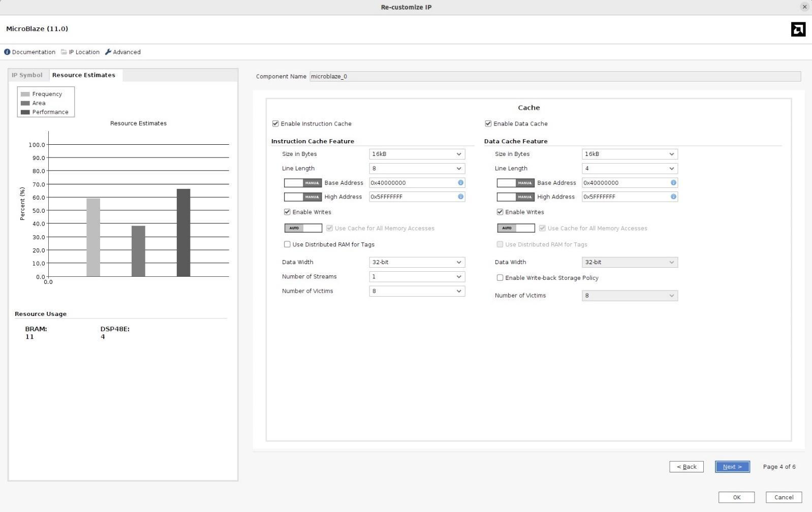The image size is (812, 512).
Task: Click 'DSP48E:' resource usage label
Action: [x=115, y=329]
